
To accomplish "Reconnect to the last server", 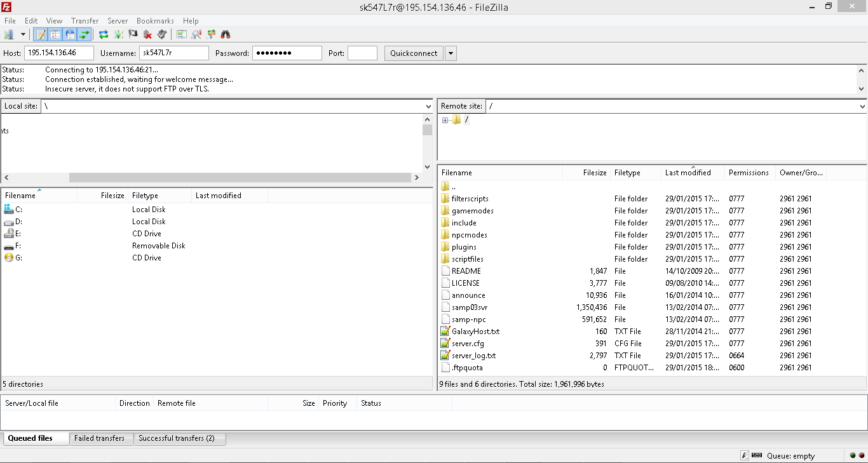I will (x=162, y=34).
